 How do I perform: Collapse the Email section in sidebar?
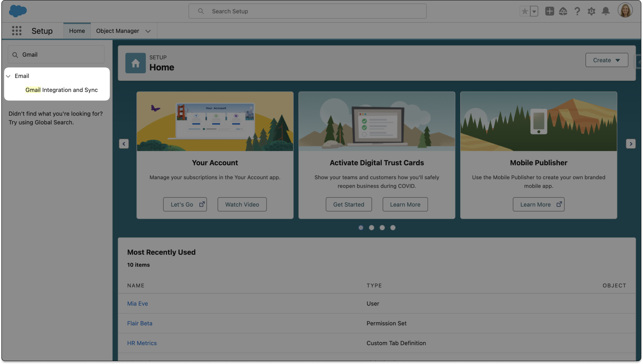(8, 76)
